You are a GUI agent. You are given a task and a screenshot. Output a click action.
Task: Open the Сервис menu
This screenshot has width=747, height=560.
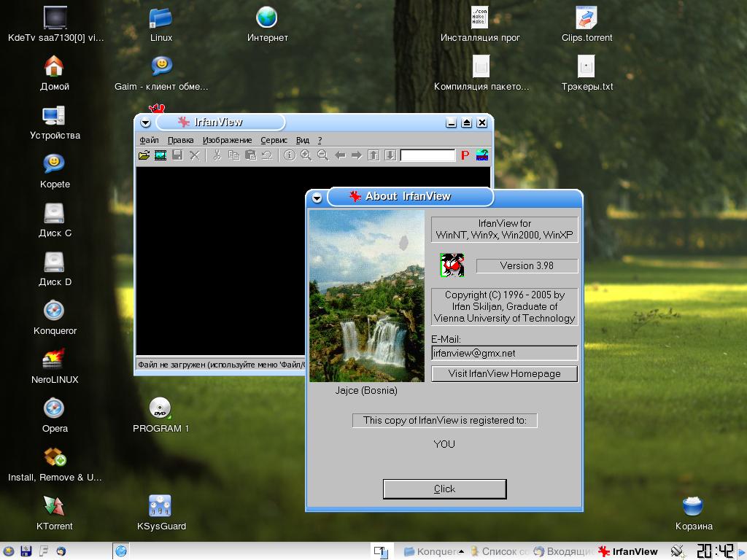[274, 140]
